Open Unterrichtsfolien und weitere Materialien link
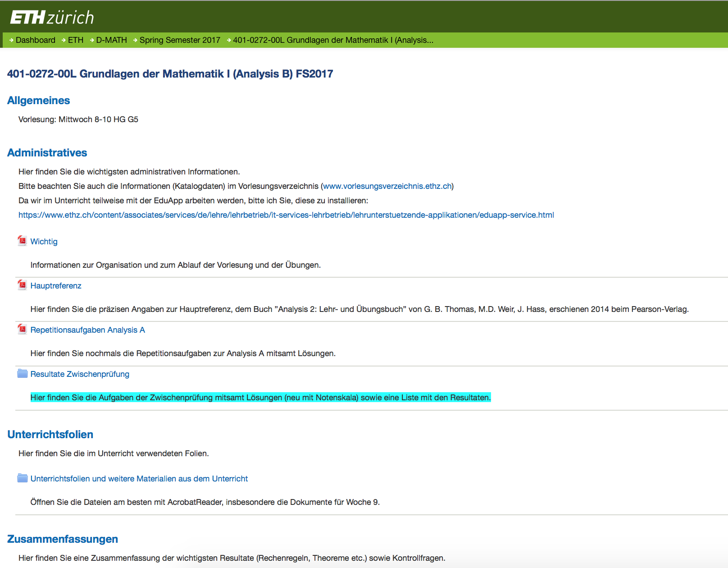The height and width of the screenshot is (568, 728). 139,479
